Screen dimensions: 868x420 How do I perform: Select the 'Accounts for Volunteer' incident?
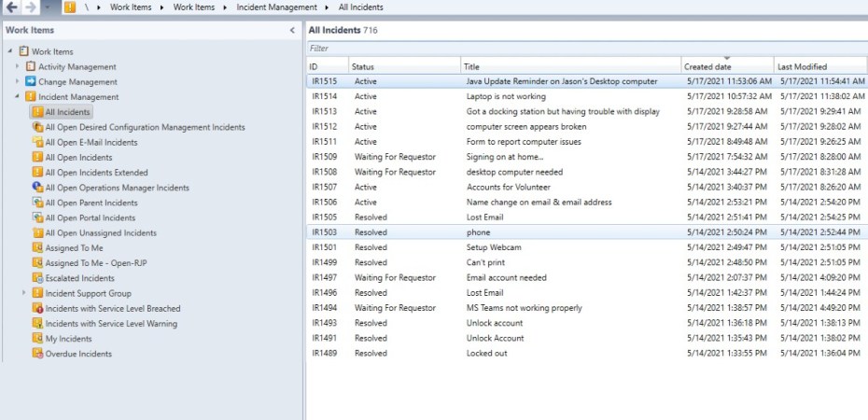coord(587,187)
